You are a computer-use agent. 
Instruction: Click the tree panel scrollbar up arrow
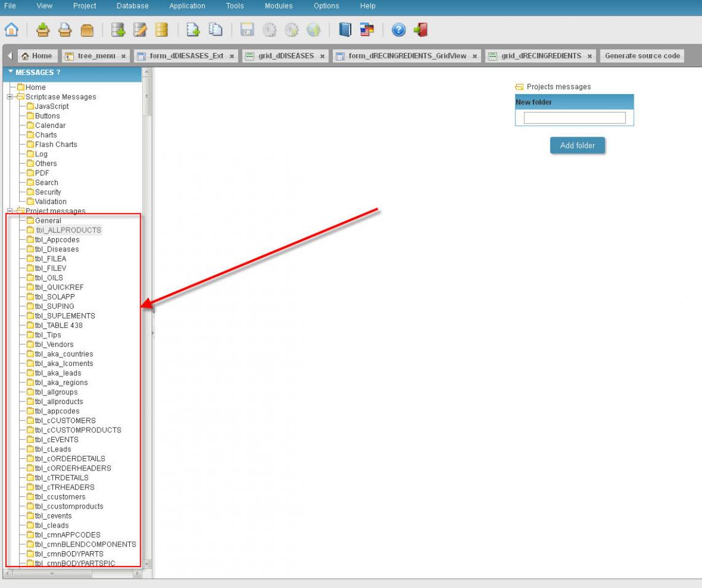click(147, 71)
